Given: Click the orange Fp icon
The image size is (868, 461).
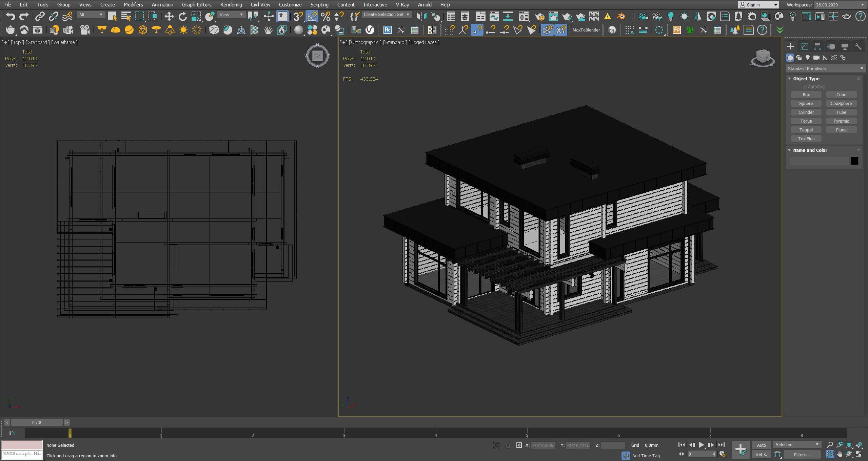Looking at the screenshot, I should point(676,30).
